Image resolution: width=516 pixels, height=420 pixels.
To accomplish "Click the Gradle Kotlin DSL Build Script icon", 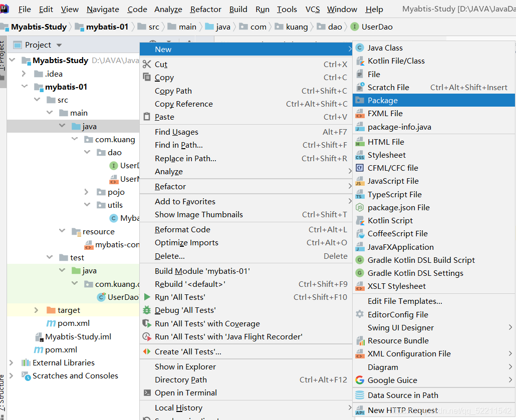I will [360, 260].
